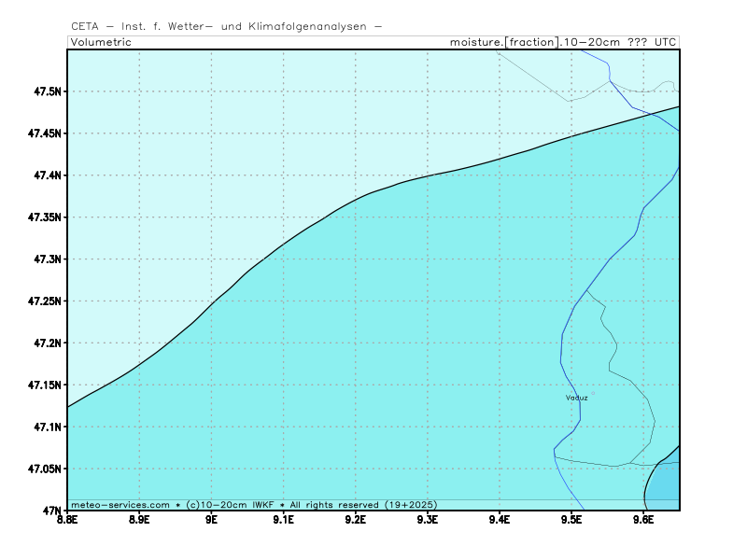This screenshot has height=560, width=747.
Task: Click the Vaduz city marker dot
Action: 593,393
